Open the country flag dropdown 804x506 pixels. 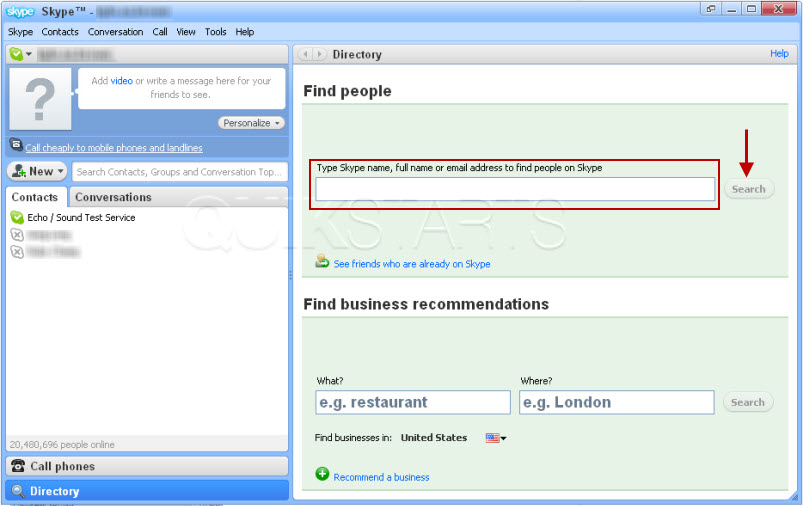496,438
